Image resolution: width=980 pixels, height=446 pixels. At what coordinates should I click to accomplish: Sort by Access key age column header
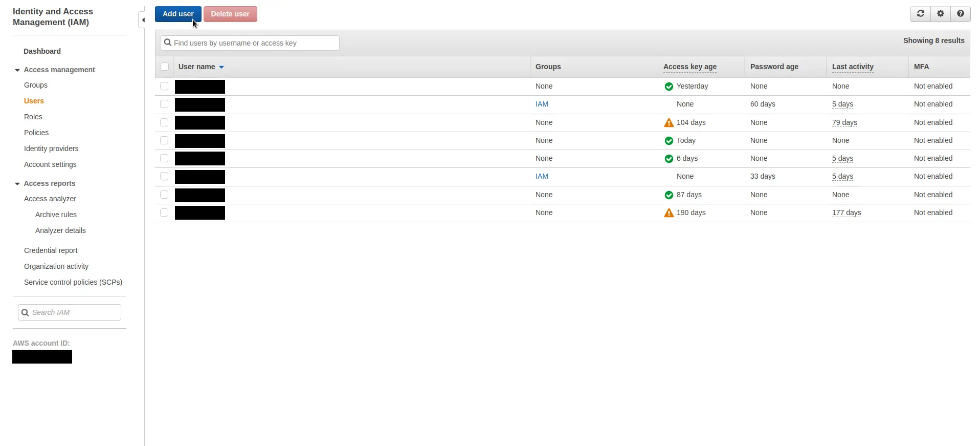coord(690,67)
